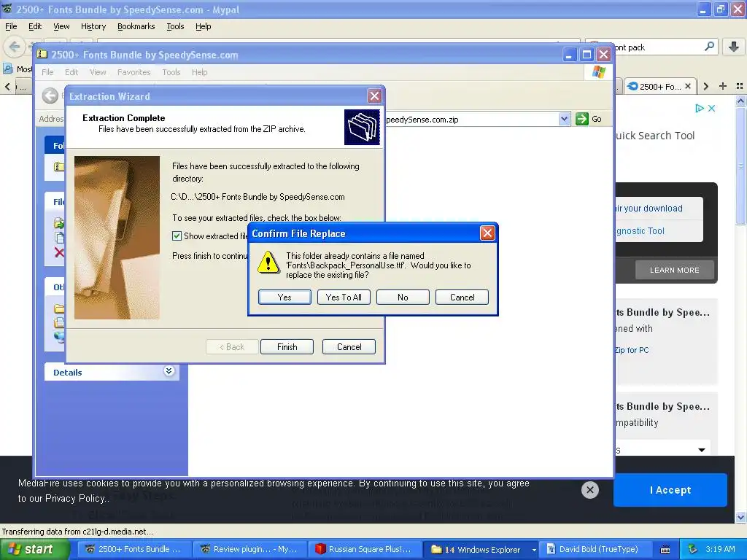This screenshot has height=560, width=747.
Task: Close the 2500+ Fo... browser tab
Action: 687,86
